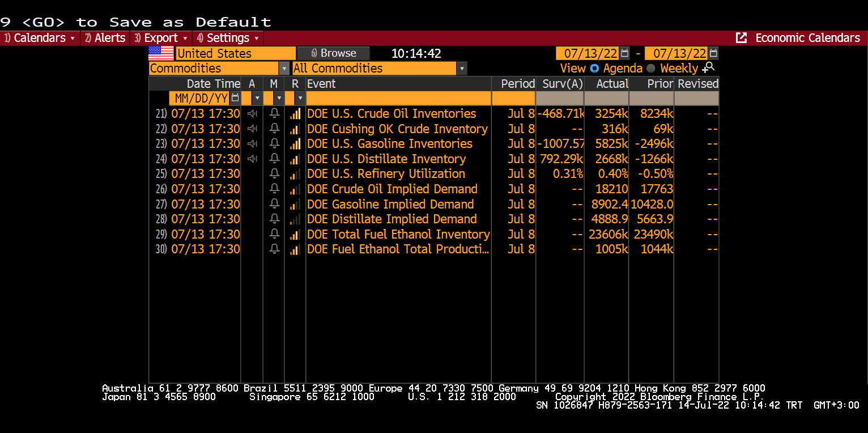Open the Calendars menu
Screen dimensions: 868x433
pyautogui.click(x=40, y=38)
